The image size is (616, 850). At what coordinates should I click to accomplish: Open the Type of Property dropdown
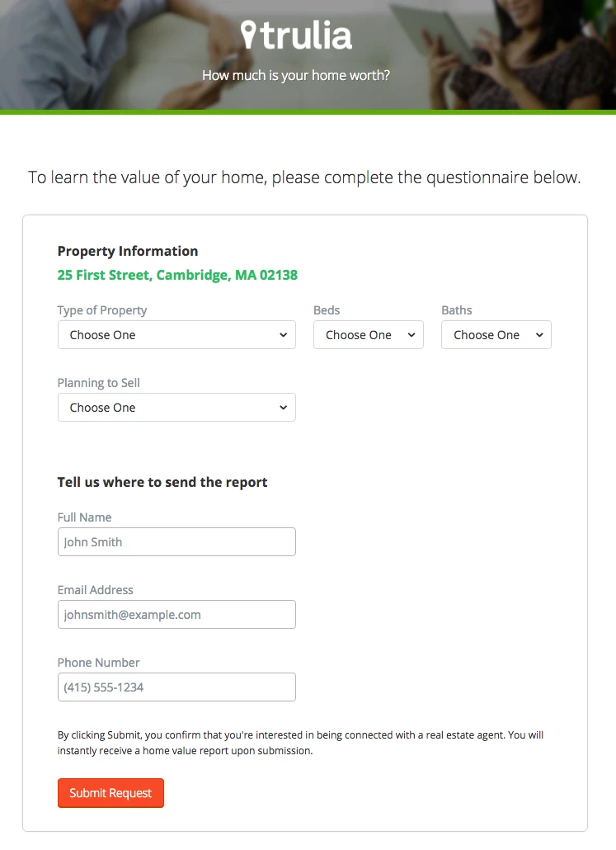pos(176,334)
